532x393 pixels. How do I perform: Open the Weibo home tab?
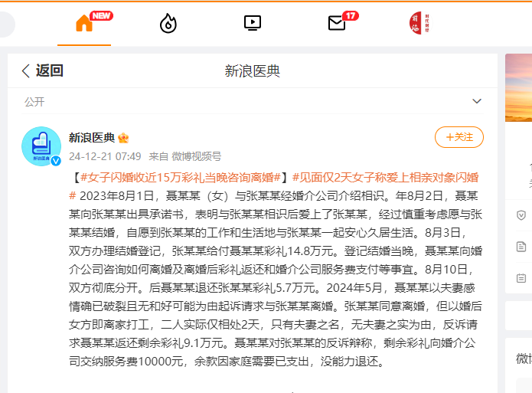pyautogui.click(x=84, y=24)
